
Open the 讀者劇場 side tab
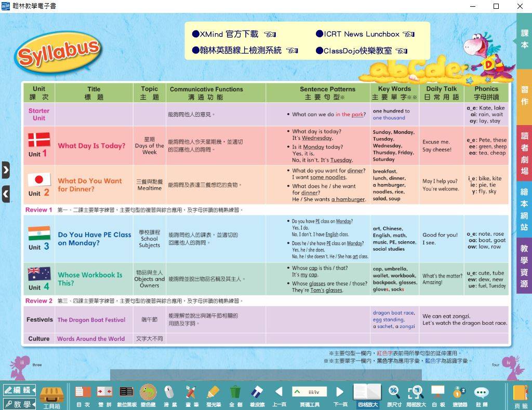point(525,153)
